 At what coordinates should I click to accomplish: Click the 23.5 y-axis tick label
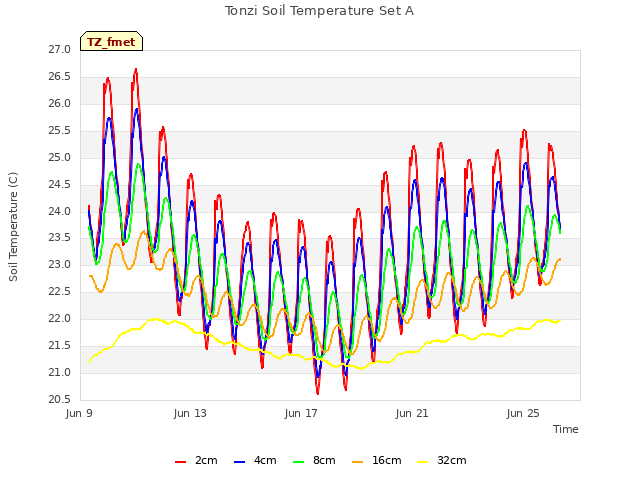(60, 238)
